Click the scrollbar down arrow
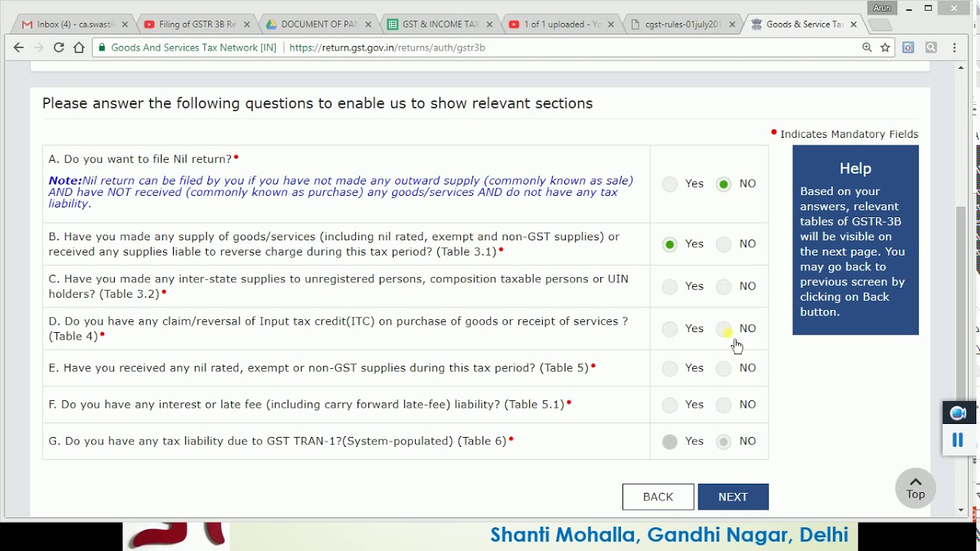Viewport: 980px width, 551px height. click(961, 510)
